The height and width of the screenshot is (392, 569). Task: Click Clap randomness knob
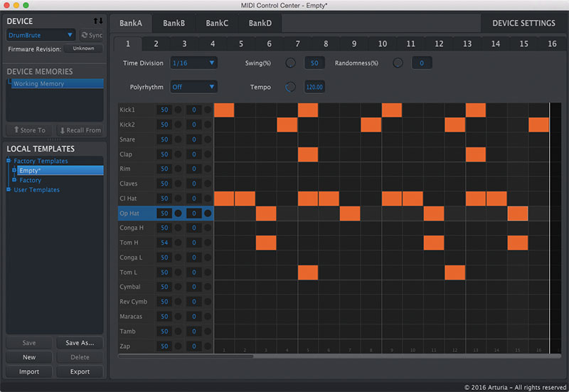point(208,154)
